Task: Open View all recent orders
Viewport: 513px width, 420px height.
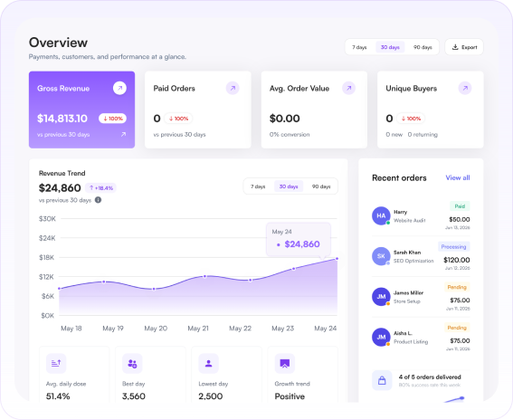Action: [458, 177]
